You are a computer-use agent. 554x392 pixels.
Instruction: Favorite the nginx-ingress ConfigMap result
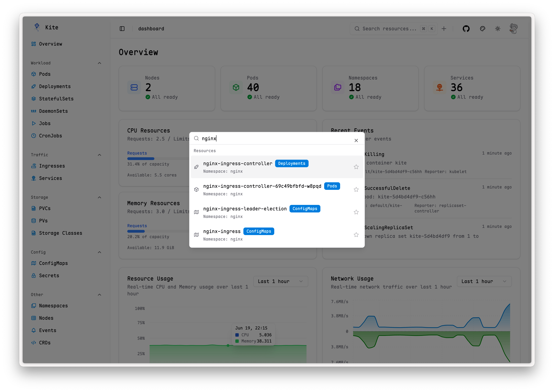[356, 235]
